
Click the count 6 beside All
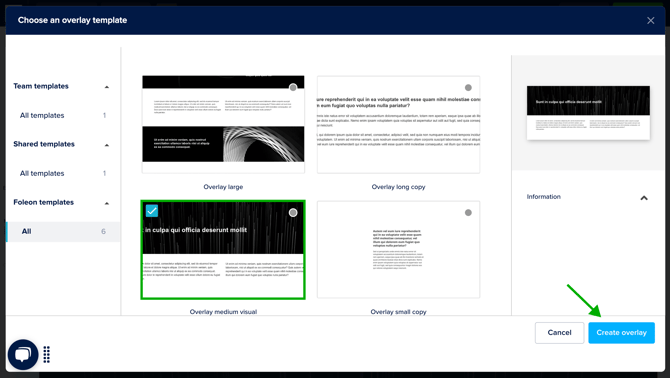103,231
